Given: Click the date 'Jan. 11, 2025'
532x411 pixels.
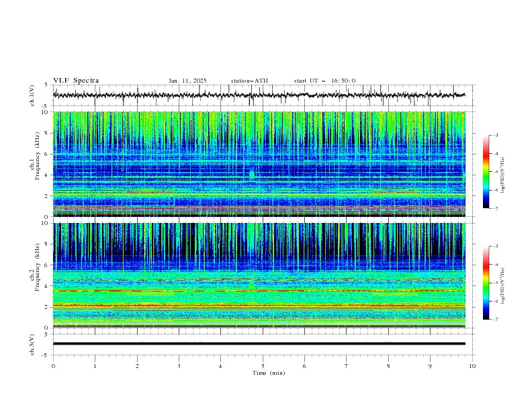Looking at the screenshot, I should tap(187, 81).
